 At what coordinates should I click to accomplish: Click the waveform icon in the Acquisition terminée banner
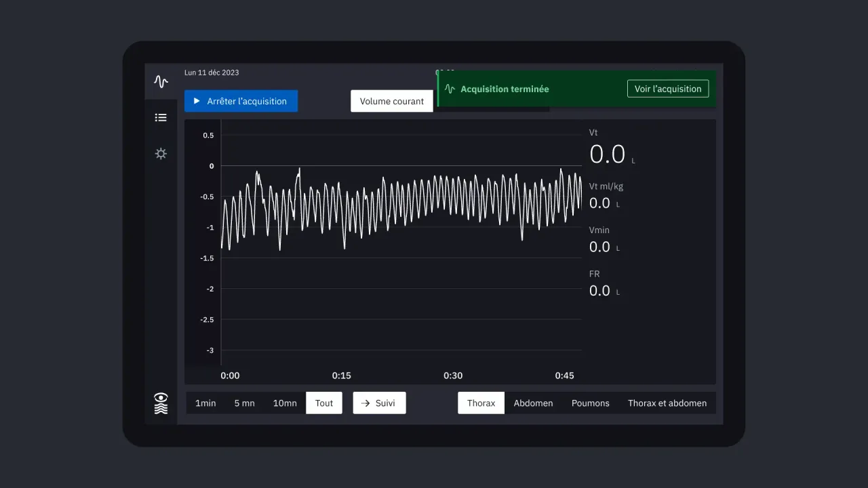pyautogui.click(x=450, y=89)
